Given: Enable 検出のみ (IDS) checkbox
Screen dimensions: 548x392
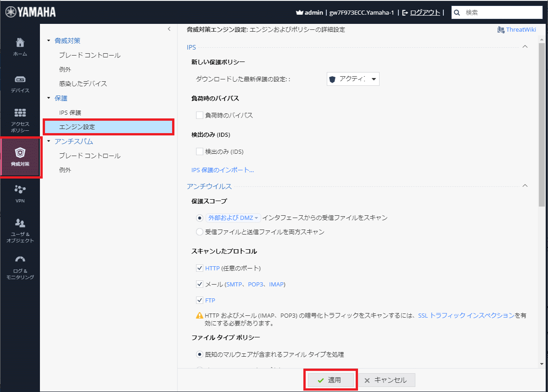Looking at the screenshot, I should pyautogui.click(x=200, y=151).
